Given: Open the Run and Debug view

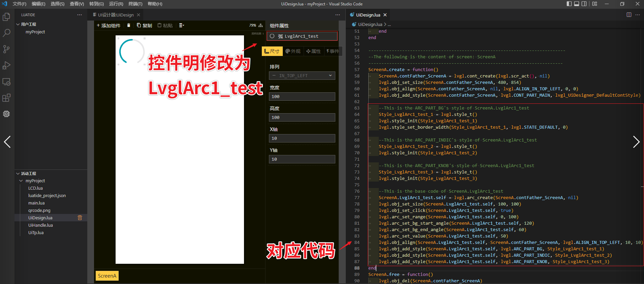Looking at the screenshot, I should tap(6, 65).
